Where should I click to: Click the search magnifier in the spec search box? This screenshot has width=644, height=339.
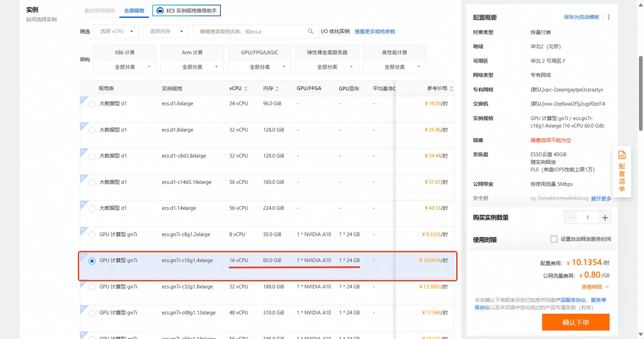tap(310, 31)
